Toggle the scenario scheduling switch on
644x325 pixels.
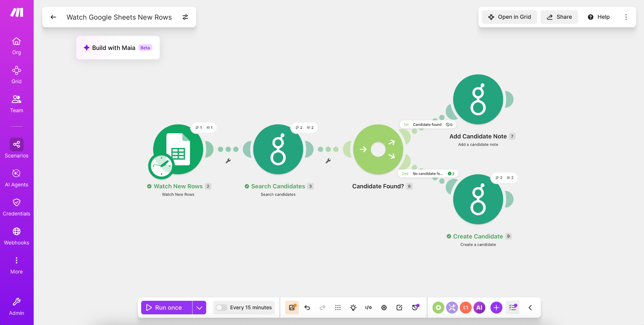point(221,307)
